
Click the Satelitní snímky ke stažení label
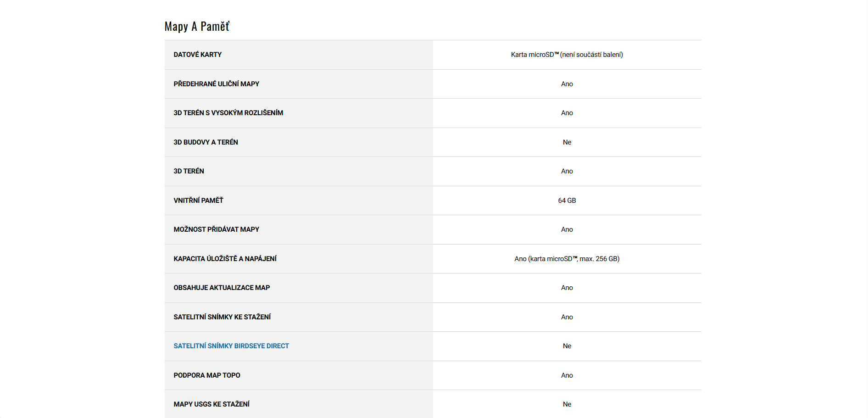(x=222, y=317)
